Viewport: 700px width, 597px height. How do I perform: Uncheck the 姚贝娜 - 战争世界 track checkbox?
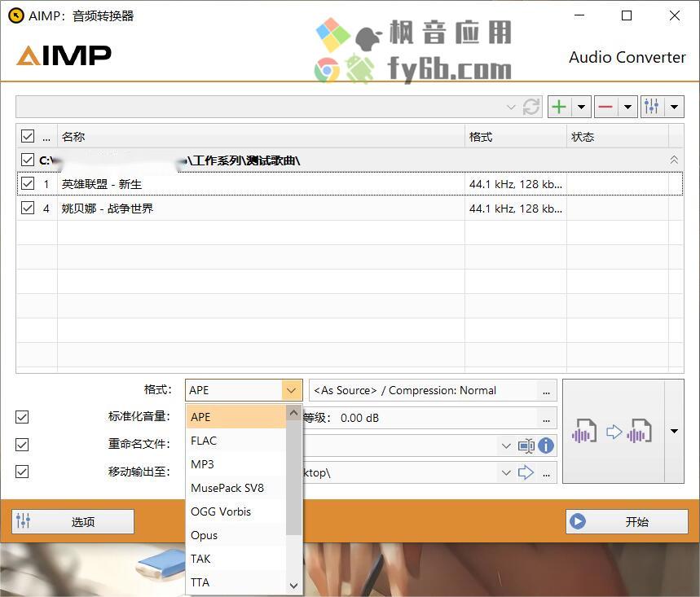pyautogui.click(x=28, y=208)
